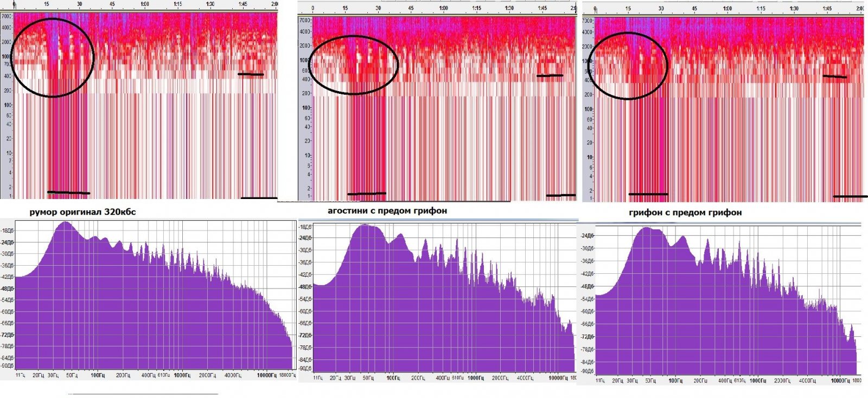Viewport: 868px width, 398px height.
Task: Click the 4000 frequency label on the right spectrogram
Action: pyautogui.click(x=588, y=32)
